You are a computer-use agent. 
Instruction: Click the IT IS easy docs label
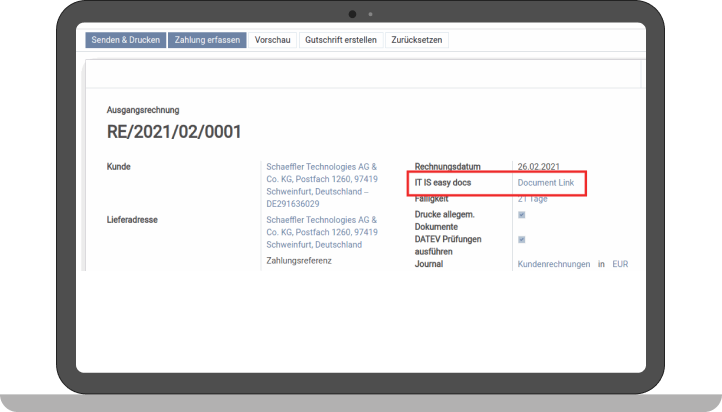point(443,183)
